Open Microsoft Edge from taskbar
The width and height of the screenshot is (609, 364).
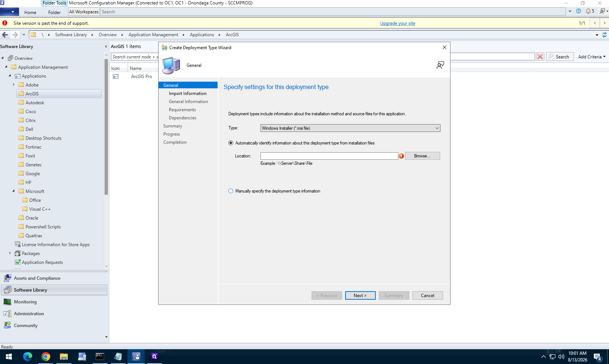(28, 357)
